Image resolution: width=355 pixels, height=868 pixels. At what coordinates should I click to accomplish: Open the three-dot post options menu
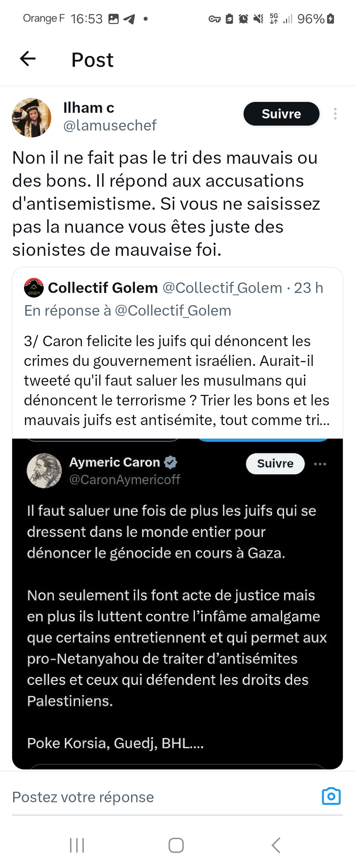pos(335,114)
